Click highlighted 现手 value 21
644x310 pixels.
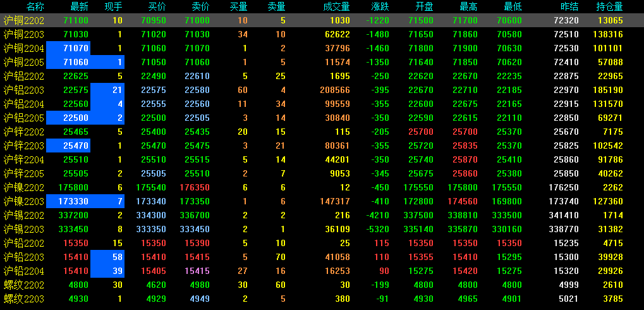tap(107, 90)
